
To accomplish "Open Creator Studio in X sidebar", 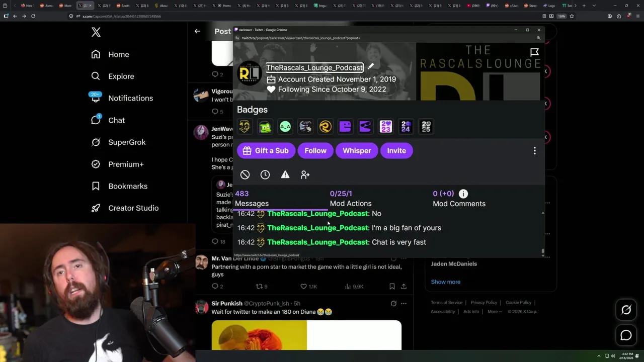I will point(125,208).
